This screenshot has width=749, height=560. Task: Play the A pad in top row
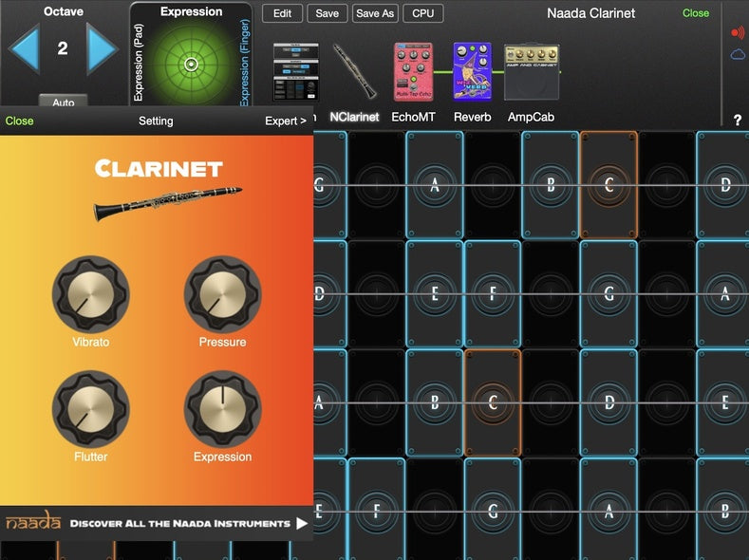435,185
